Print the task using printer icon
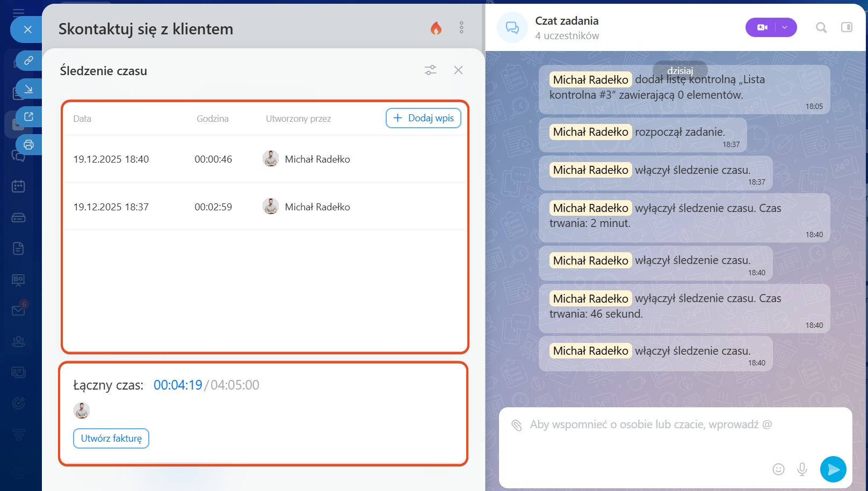Image resolution: width=868 pixels, height=491 pixels. coord(28,144)
